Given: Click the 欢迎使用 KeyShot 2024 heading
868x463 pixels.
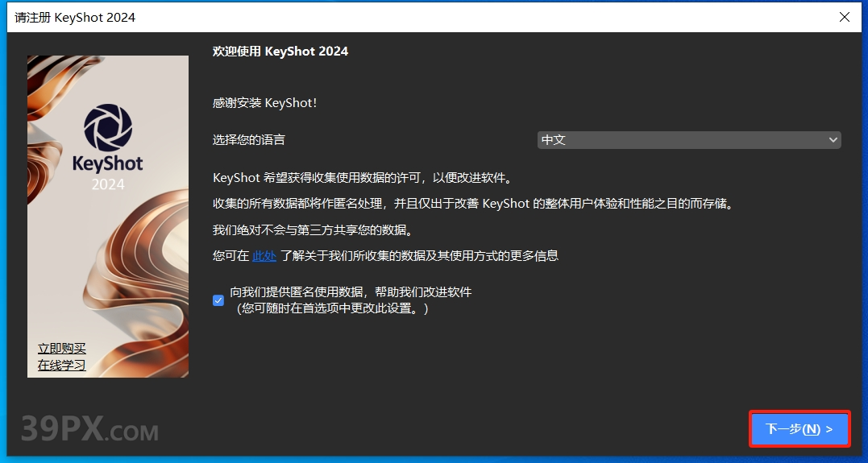Looking at the screenshot, I should pos(280,52).
